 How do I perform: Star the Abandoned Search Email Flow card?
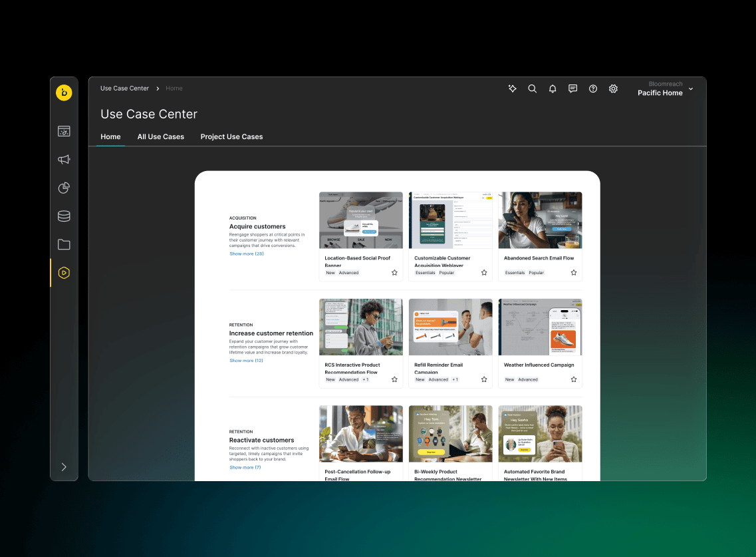(574, 273)
